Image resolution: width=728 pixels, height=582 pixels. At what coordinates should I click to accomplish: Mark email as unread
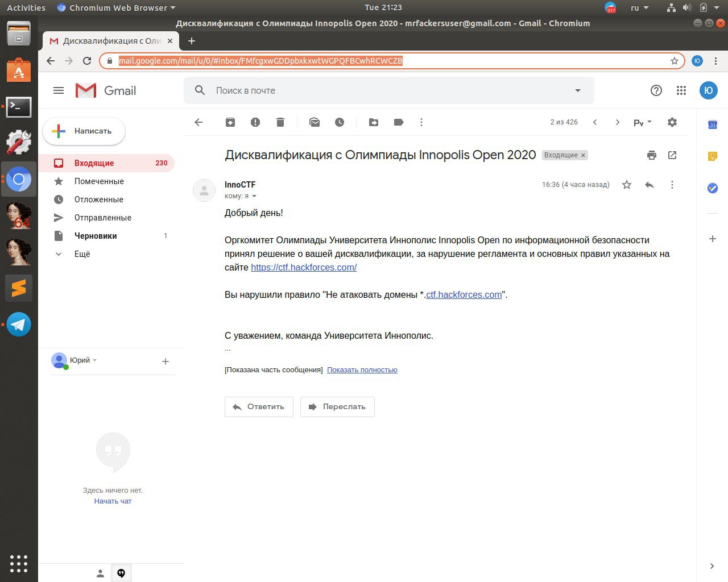coord(315,122)
